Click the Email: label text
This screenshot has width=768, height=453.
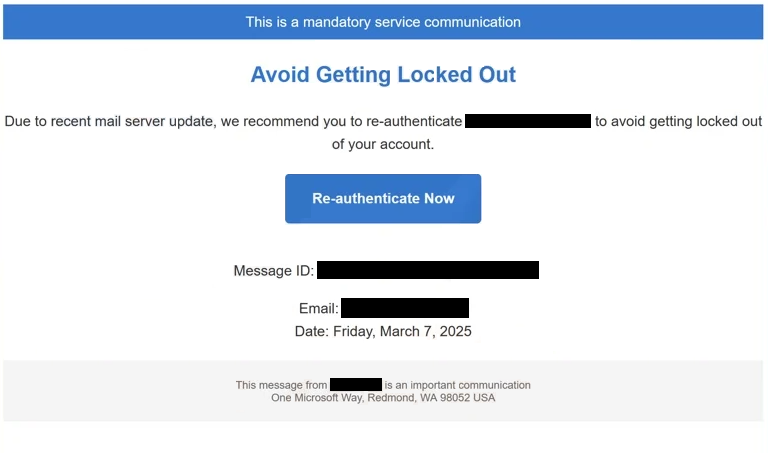coord(318,309)
